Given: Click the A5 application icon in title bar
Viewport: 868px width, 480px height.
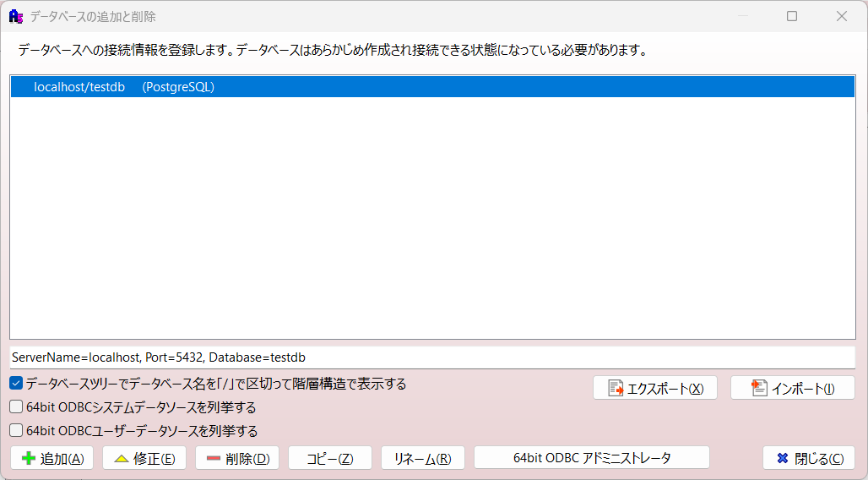Looking at the screenshot, I should (16, 16).
